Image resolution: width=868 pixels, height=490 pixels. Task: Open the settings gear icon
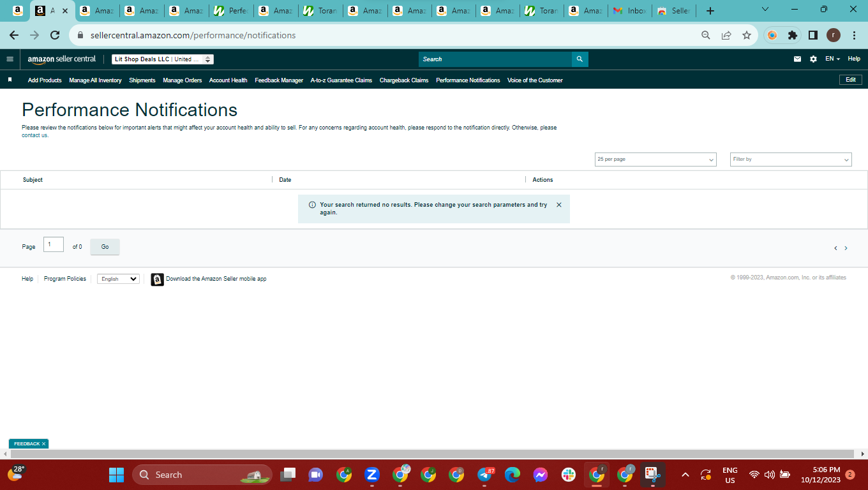813,59
